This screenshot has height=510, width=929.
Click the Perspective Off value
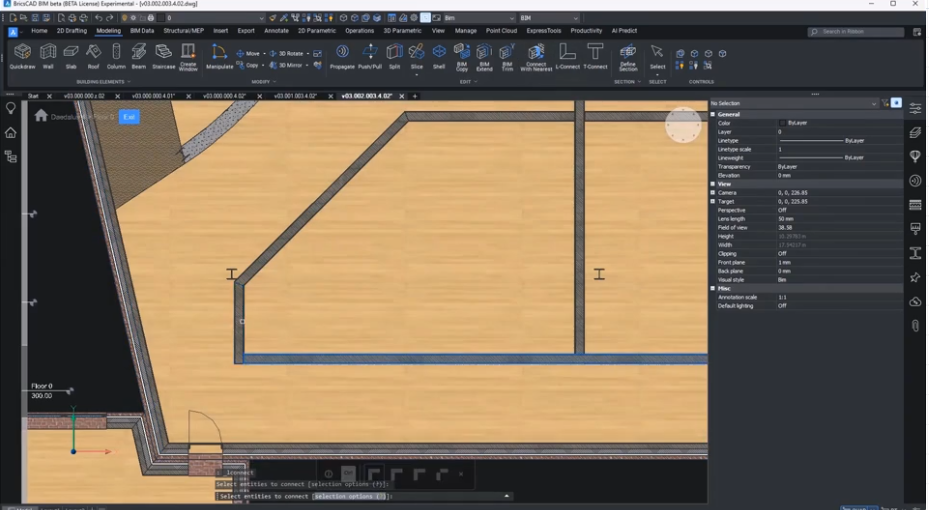[782, 210]
